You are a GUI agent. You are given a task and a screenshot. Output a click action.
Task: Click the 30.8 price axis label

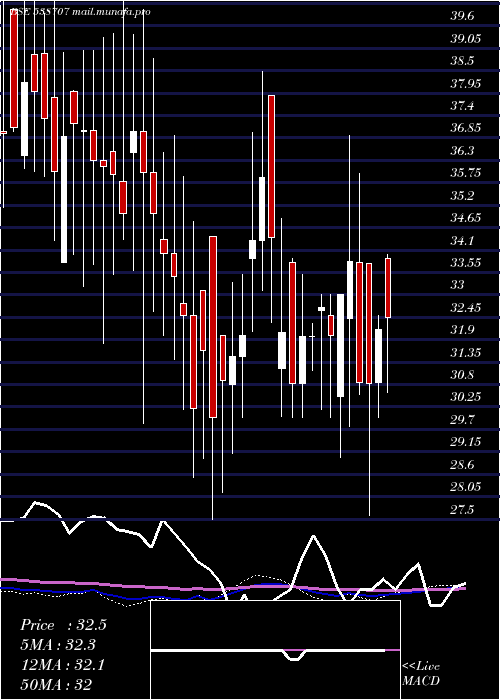(x=462, y=375)
